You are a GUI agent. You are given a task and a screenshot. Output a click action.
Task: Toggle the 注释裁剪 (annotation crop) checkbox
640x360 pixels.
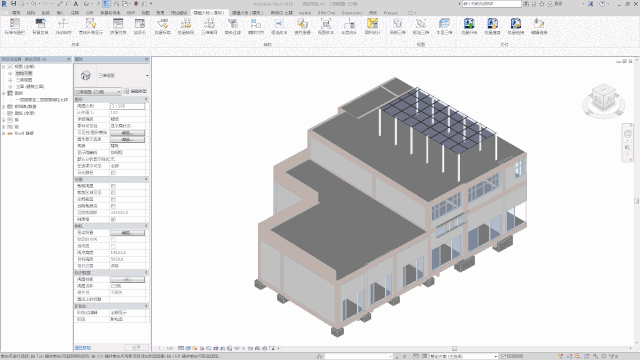tap(113, 199)
